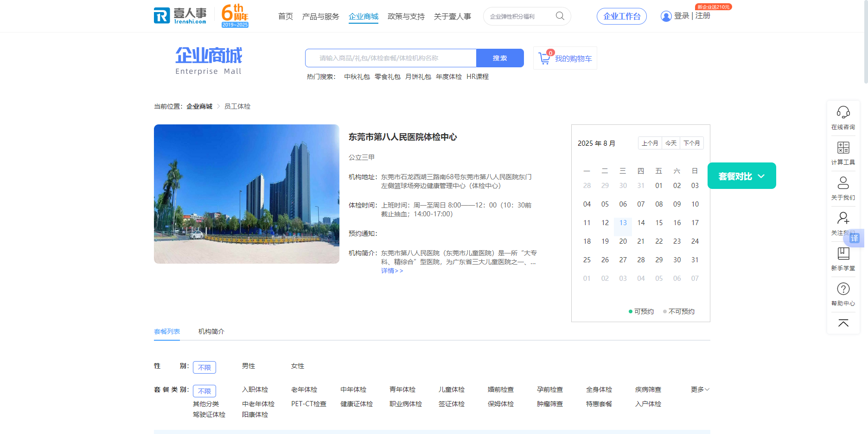This screenshot has height=434, width=868.
Task: Click the 6th anniversary badge
Action: (x=235, y=16)
